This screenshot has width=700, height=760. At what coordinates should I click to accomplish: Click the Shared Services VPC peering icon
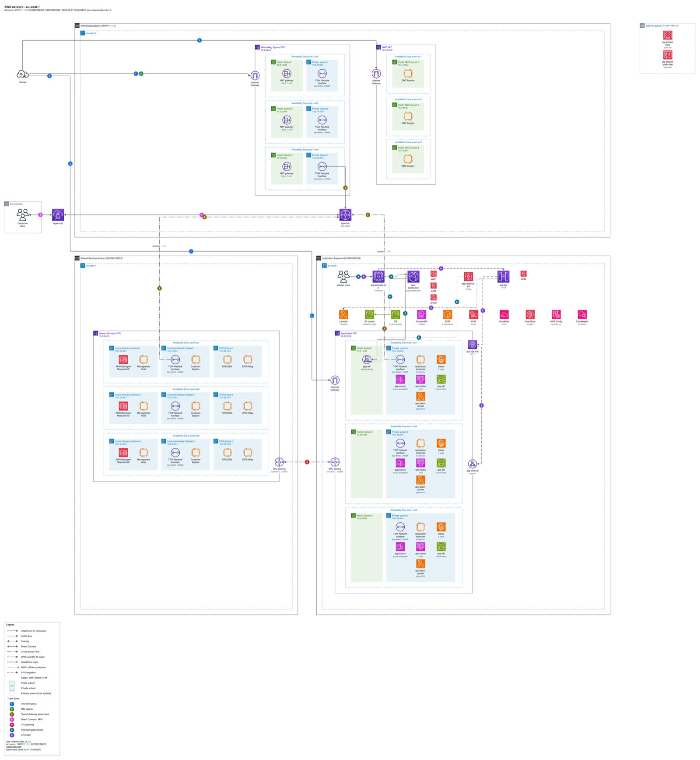point(279,462)
